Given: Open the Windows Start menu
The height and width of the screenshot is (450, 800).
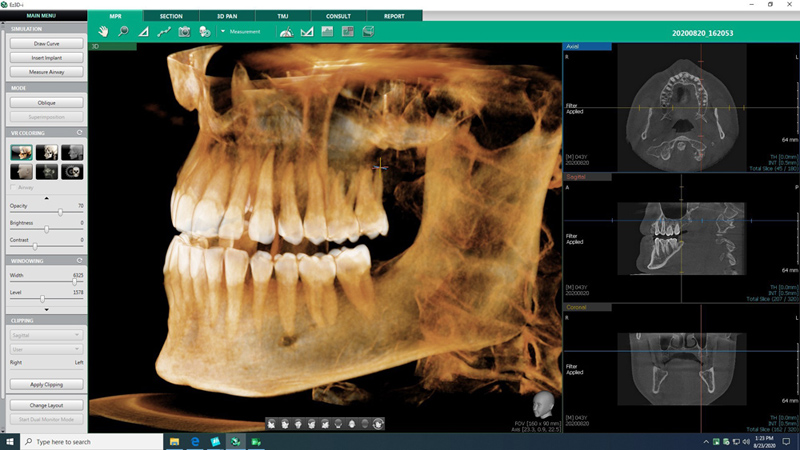Looking at the screenshot, I should (10, 442).
